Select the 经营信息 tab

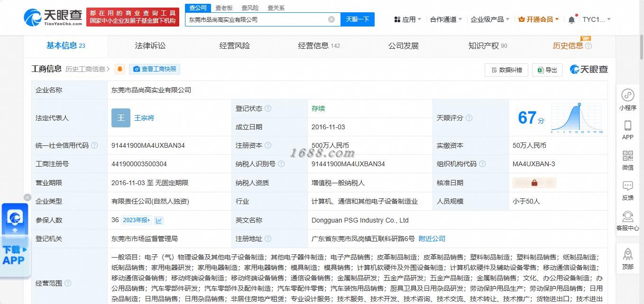point(319,46)
